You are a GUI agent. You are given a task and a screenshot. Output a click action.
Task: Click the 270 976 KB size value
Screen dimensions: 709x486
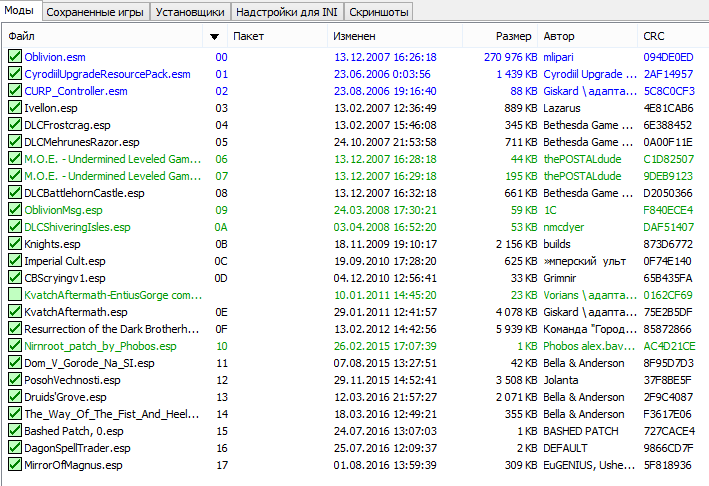point(510,57)
